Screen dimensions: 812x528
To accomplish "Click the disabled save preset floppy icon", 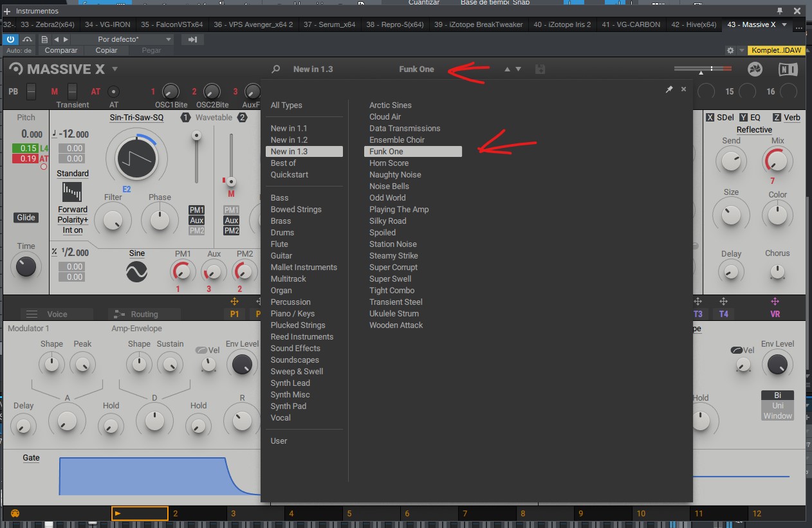I will pyautogui.click(x=540, y=69).
